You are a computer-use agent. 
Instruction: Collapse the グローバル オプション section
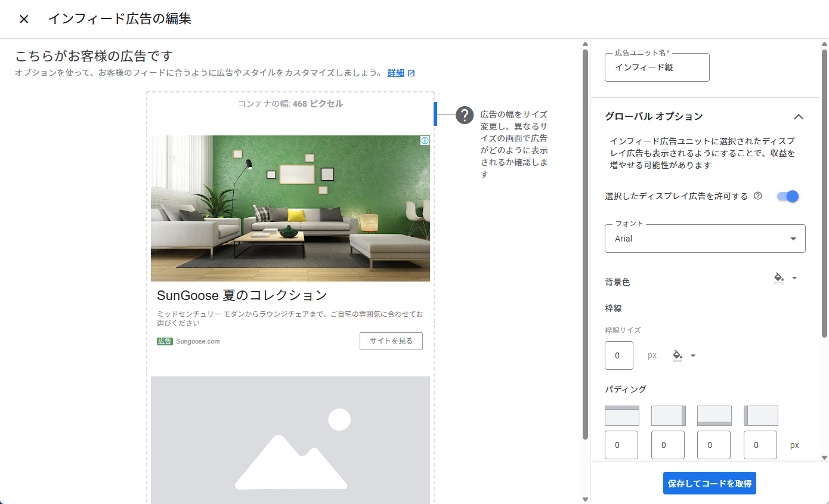(799, 117)
